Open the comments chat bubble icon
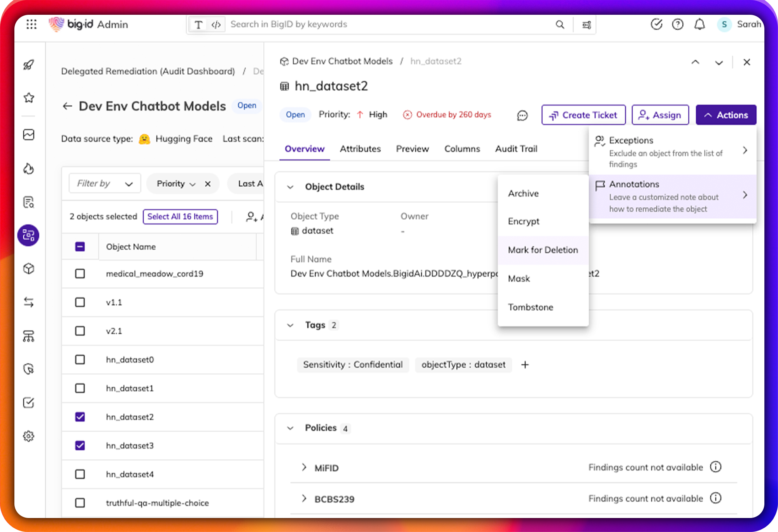This screenshot has width=778, height=532. pos(522,115)
